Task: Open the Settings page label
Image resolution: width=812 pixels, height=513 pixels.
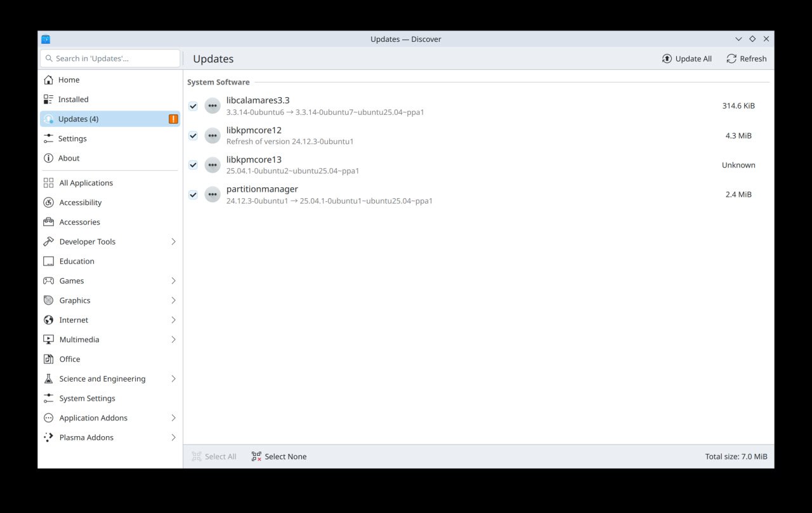Action: tap(72, 139)
